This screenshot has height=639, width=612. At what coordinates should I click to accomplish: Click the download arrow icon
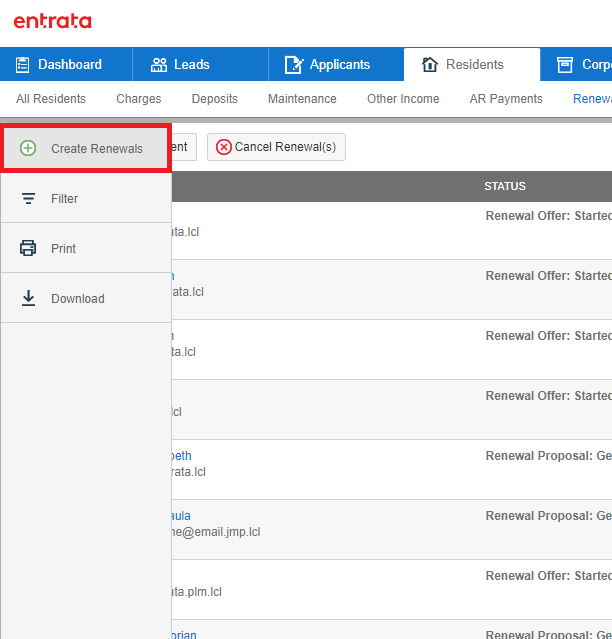(28, 298)
